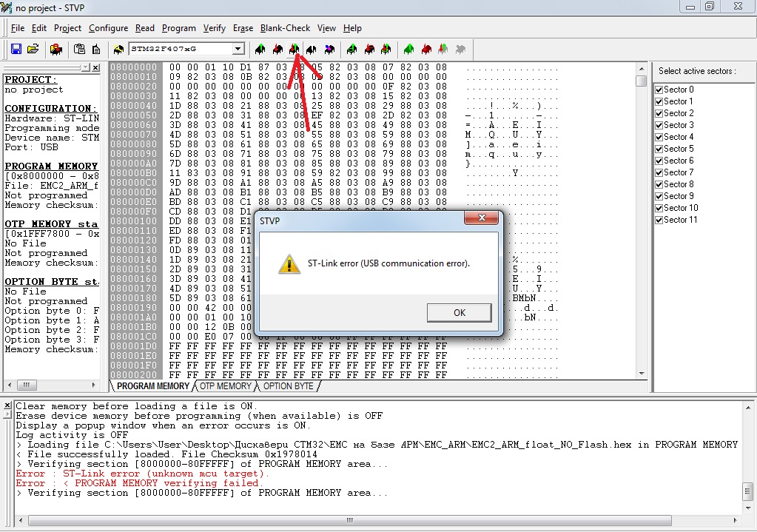The height and width of the screenshot is (532, 757).
Task: Close the project info side panel
Action: click(x=95, y=67)
